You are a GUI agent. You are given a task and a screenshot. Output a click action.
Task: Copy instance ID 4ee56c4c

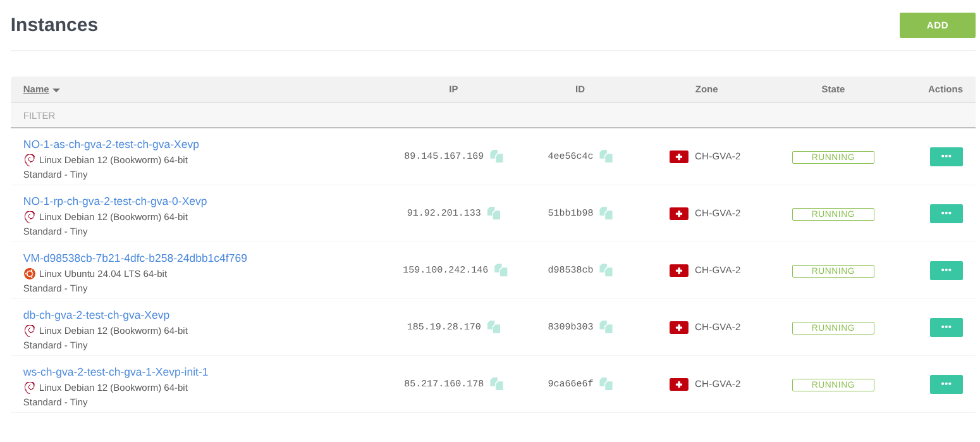606,156
